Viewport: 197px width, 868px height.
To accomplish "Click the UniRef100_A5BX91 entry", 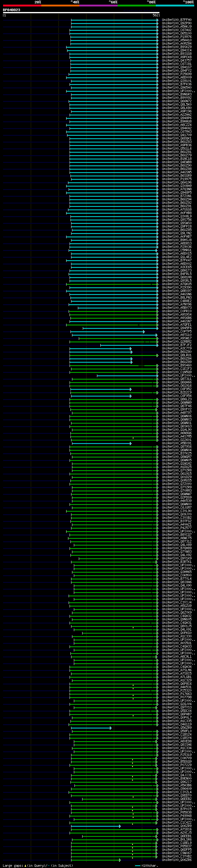I will [177, 443].
